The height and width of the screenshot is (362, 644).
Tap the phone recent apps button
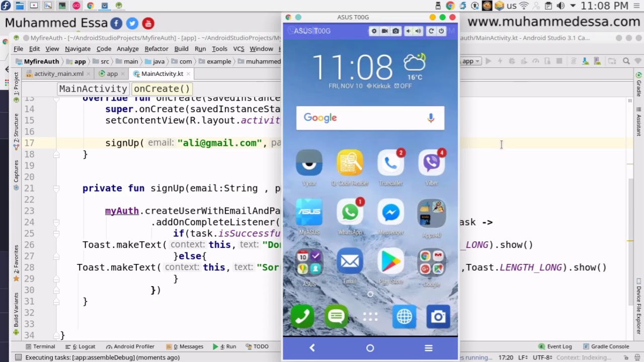pyautogui.click(x=429, y=348)
